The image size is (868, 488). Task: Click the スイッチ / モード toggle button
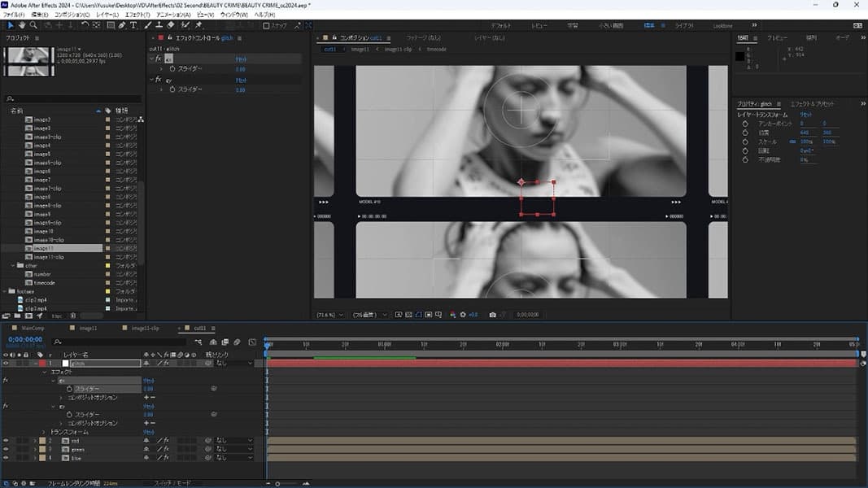172,483
